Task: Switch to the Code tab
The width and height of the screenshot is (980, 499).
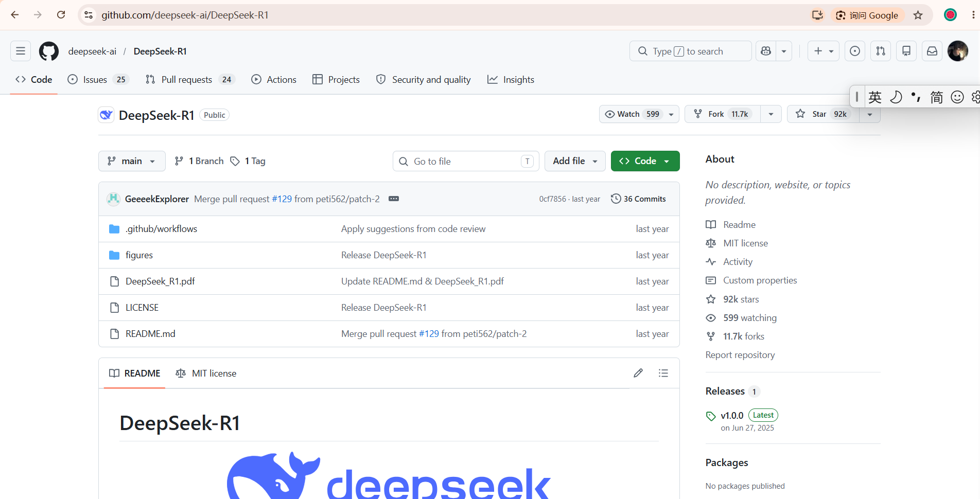Action: click(x=34, y=79)
